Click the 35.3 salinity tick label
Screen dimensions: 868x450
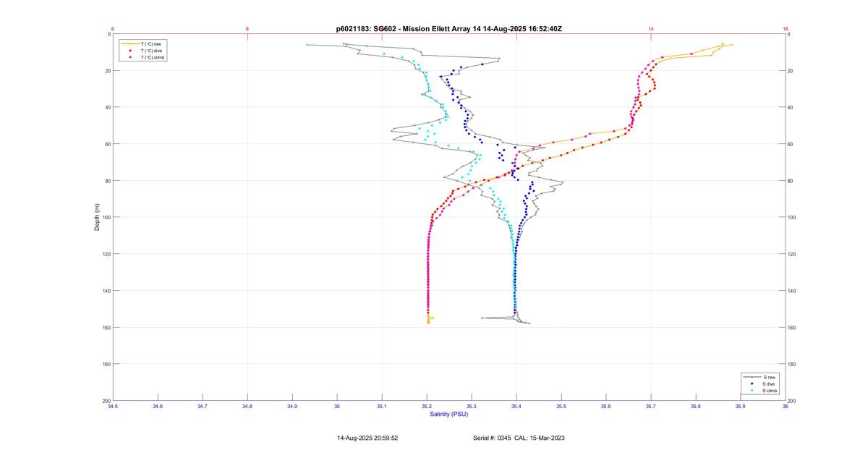pos(472,407)
